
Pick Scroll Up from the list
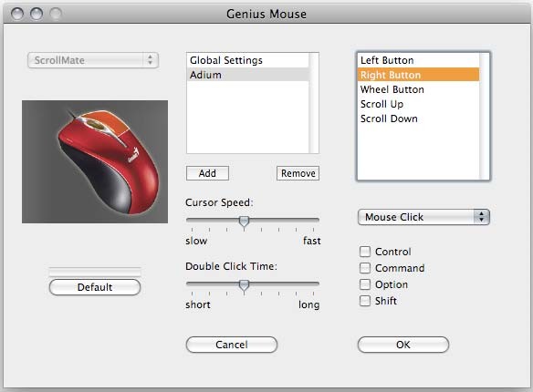coord(418,104)
